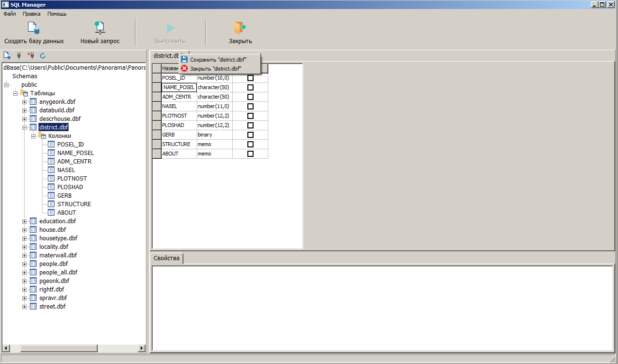The height and width of the screenshot is (364, 618).
Task: Choose Закрыть "district.dbf" in the context menu
Action: click(216, 68)
